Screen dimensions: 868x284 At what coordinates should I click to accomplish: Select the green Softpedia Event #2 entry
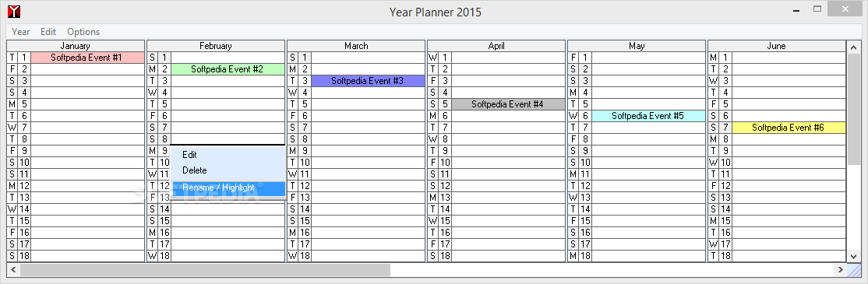[x=228, y=69]
